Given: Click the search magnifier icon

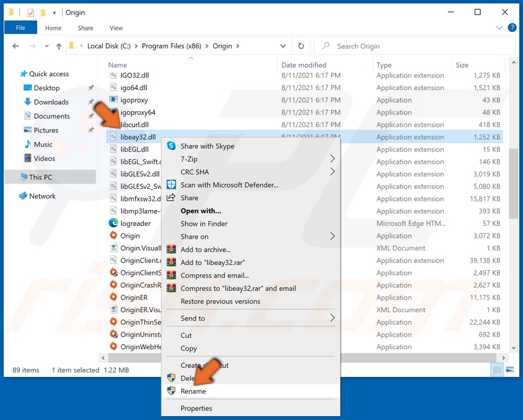Looking at the screenshot, I should pyautogui.click(x=326, y=46).
